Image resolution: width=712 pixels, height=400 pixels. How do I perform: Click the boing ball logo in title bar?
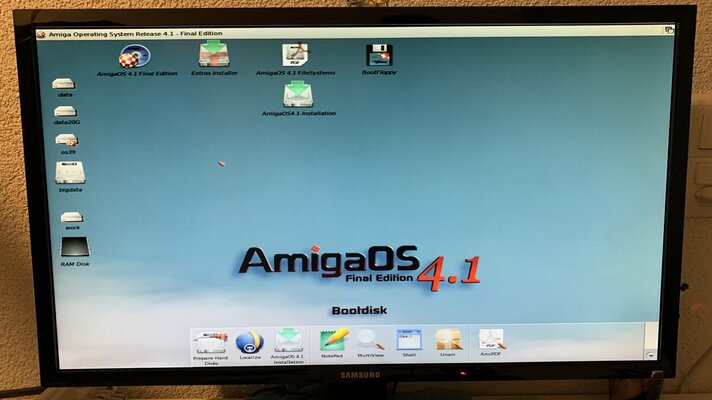(x=41, y=34)
